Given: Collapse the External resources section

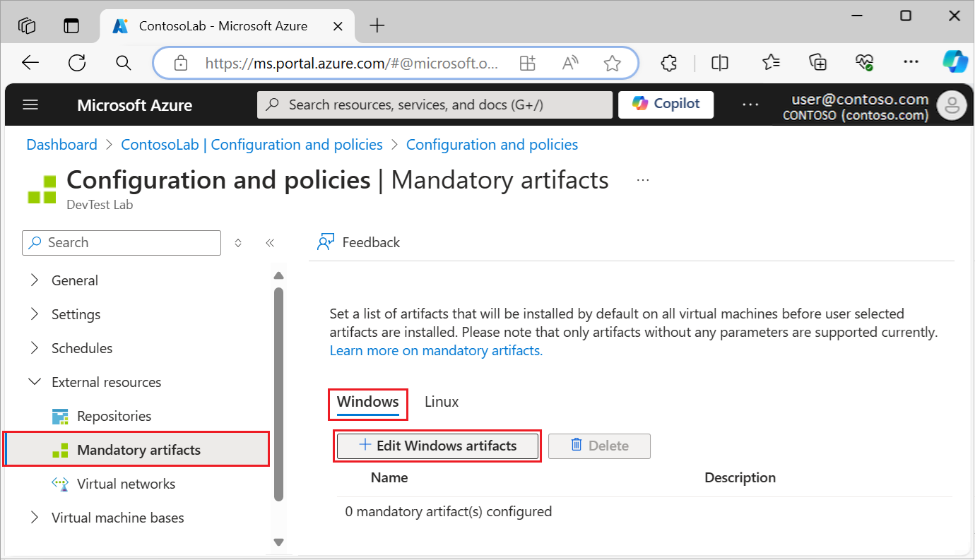Looking at the screenshot, I should tap(35, 382).
